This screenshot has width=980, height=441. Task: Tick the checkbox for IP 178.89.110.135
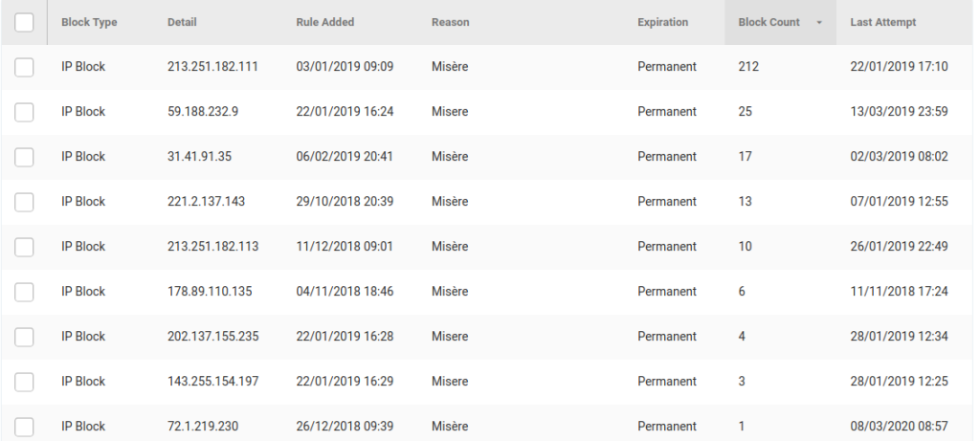click(25, 292)
